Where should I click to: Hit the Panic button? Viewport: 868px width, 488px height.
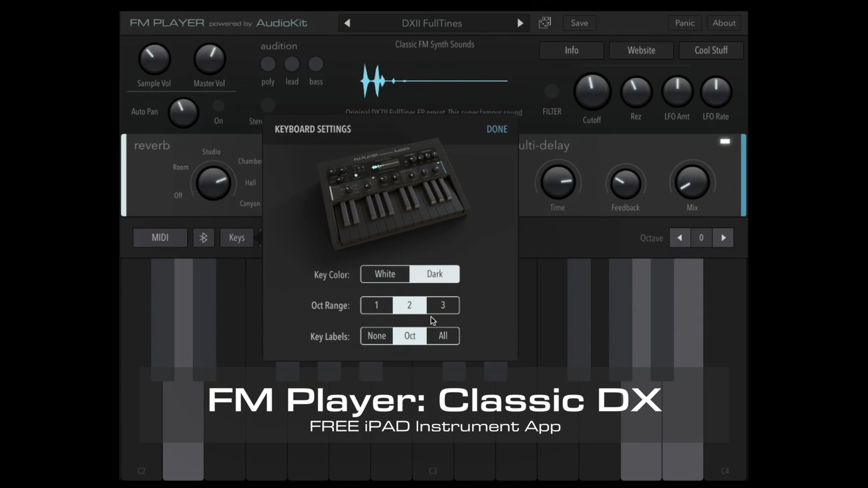[685, 23]
